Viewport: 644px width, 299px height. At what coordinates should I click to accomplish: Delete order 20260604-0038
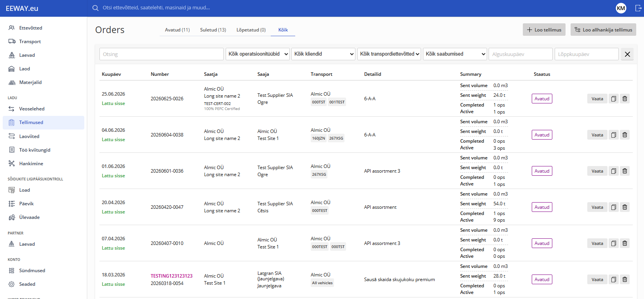click(625, 135)
